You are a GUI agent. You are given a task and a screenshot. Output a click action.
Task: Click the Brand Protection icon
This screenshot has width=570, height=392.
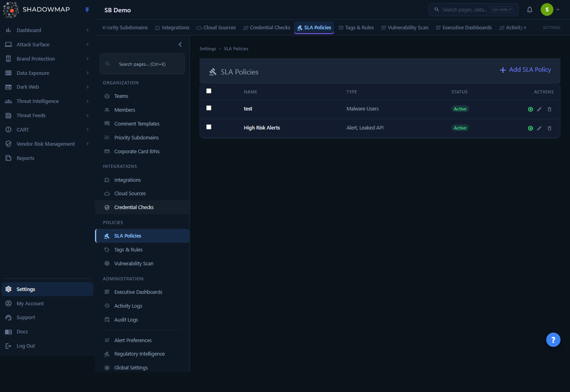(x=8, y=59)
